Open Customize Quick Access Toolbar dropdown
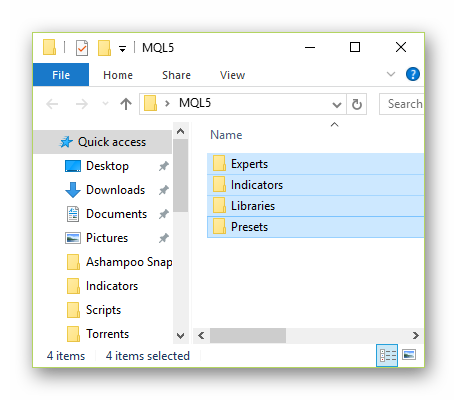This screenshot has width=457, height=400. click(x=122, y=49)
